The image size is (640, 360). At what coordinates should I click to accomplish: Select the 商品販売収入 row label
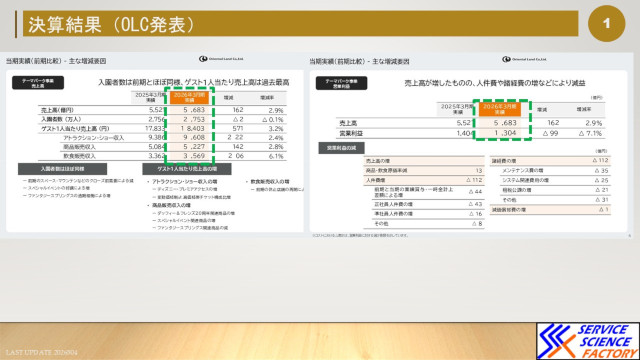pos(79,147)
